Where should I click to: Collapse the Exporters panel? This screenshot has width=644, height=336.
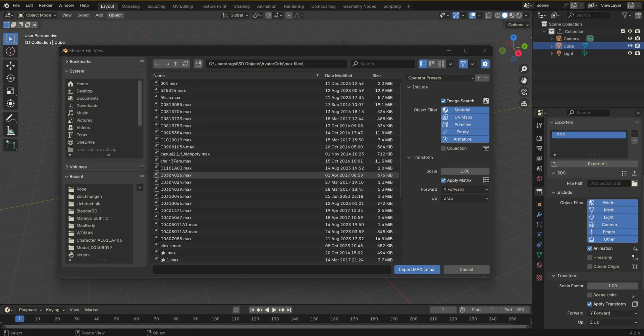point(551,123)
